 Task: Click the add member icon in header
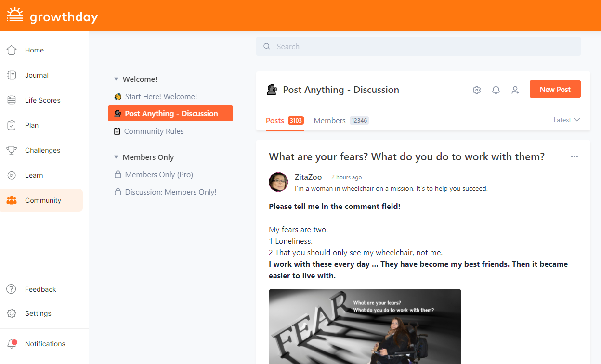pyautogui.click(x=515, y=90)
